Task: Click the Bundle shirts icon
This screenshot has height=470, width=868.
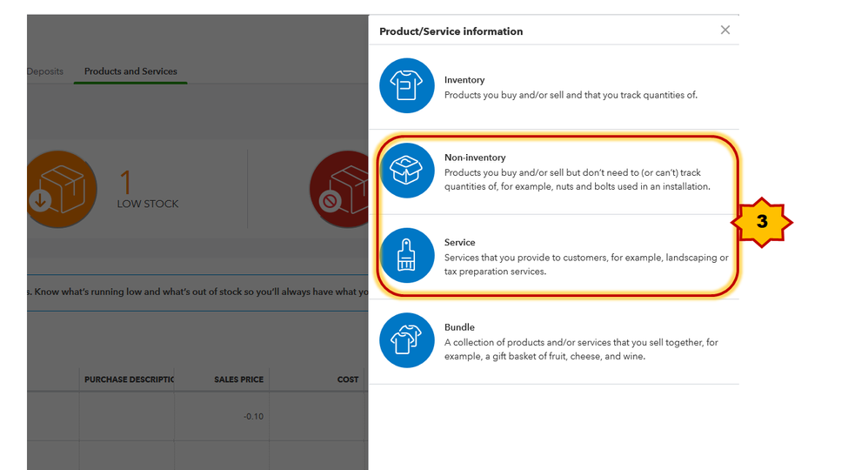Action: point(407,340)
